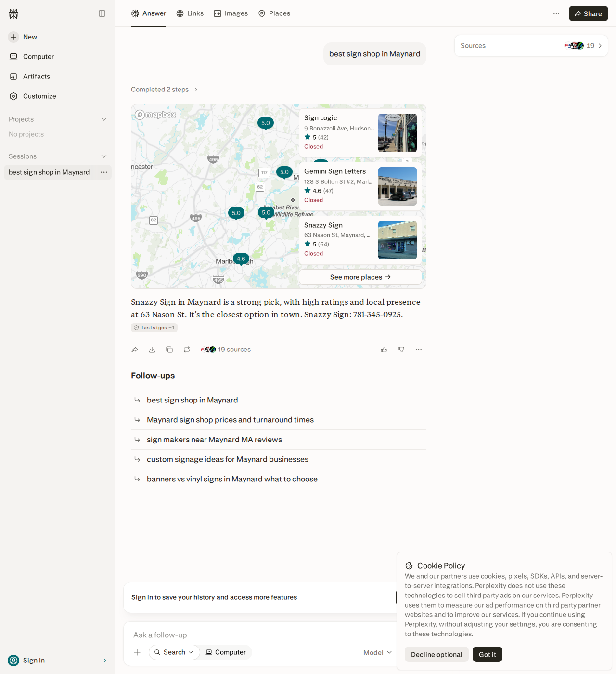Attach a file with the plus icon
Screen dimensions: 616x674
137,652
